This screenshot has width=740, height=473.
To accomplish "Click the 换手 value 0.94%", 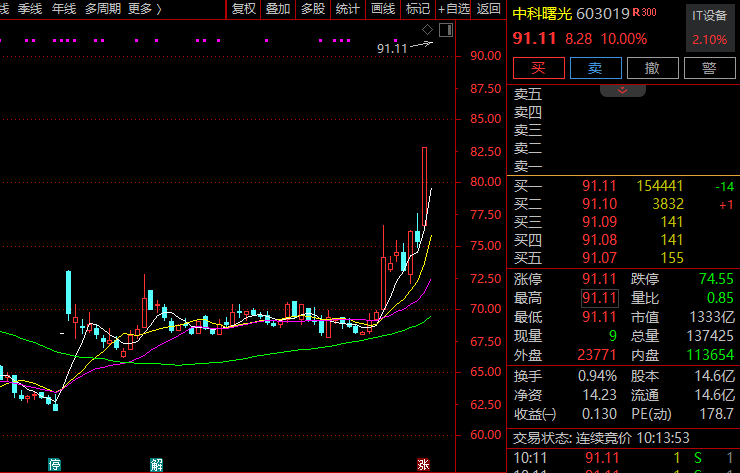I will [x=597, y=376].
